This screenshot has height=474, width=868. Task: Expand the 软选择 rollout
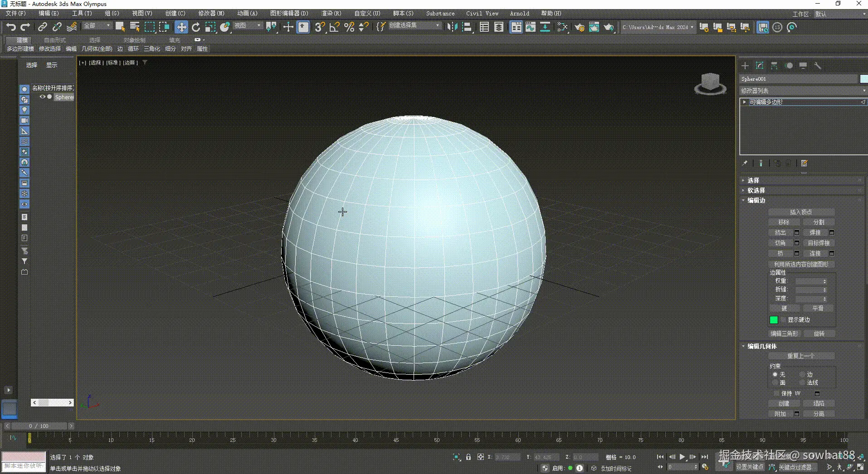coord(756,190)
